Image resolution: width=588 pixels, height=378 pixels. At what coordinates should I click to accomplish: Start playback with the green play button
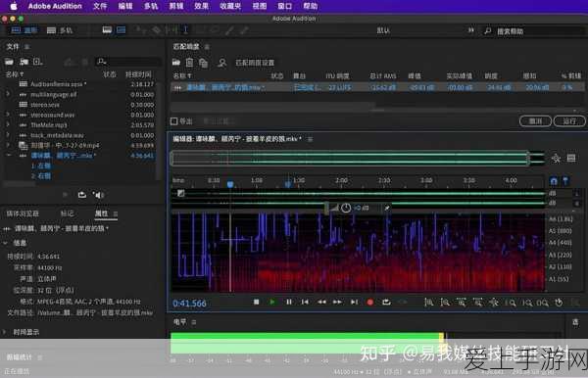pos(272,302)
